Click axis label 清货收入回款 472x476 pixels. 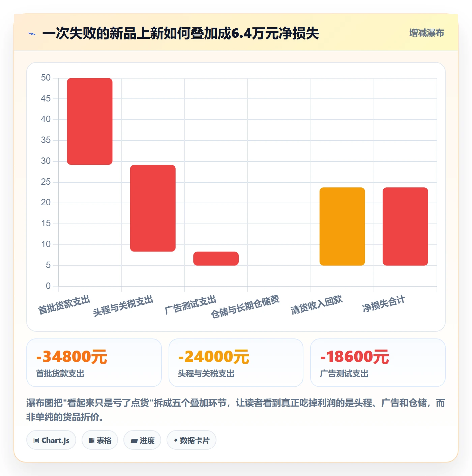[x=317, y=305]
